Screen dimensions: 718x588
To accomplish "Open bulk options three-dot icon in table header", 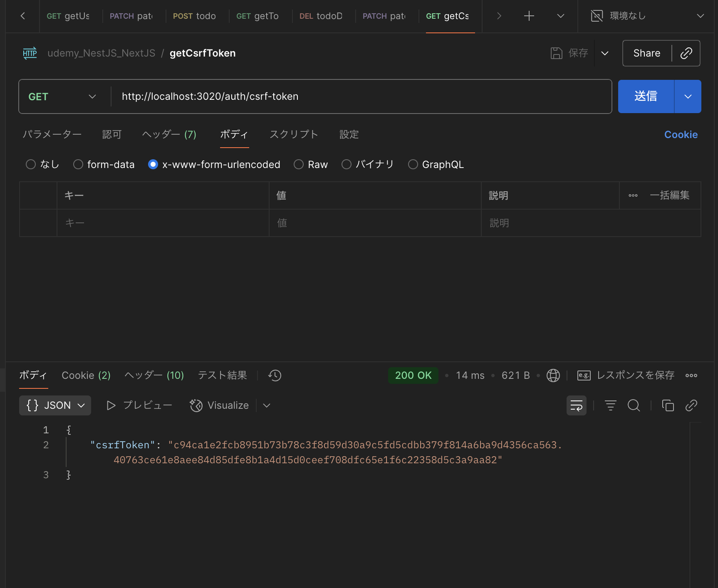I will pyautogui.click(x=633, y=195).
